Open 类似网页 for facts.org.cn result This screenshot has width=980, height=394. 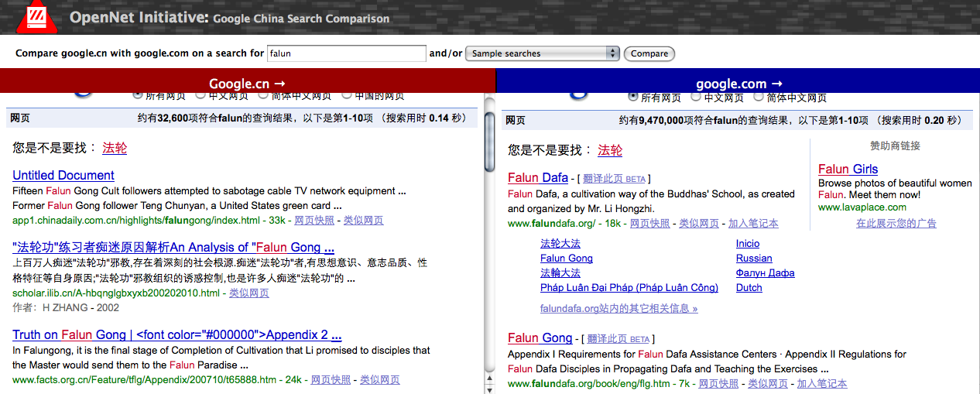(x=380, y=380)
